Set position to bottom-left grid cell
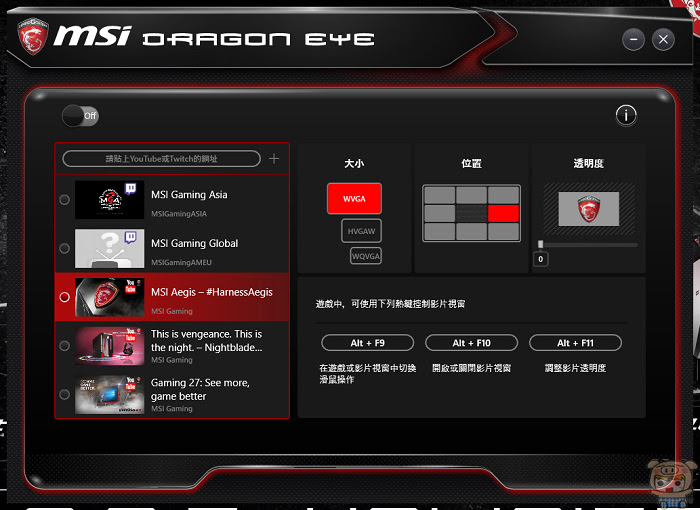This screenshot has width=700, height=510. coord(440,232)
